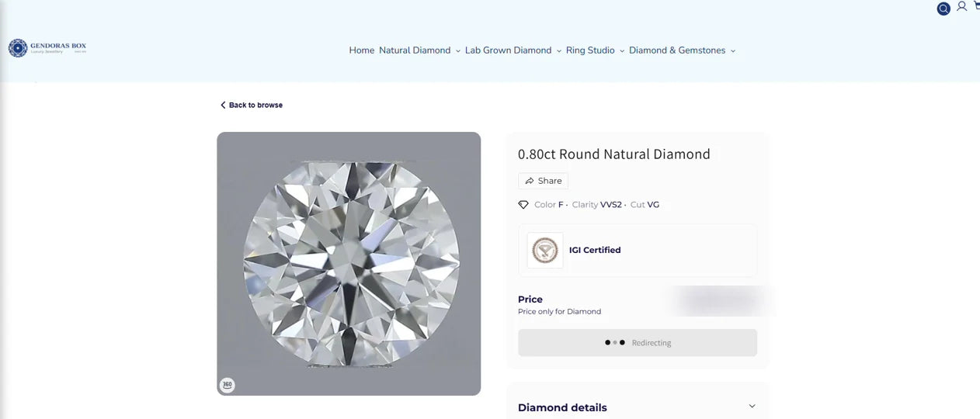Click the 0.80ct Round Natural Diamond title
This screenshot has width=980, height=419.
(614, 154)
